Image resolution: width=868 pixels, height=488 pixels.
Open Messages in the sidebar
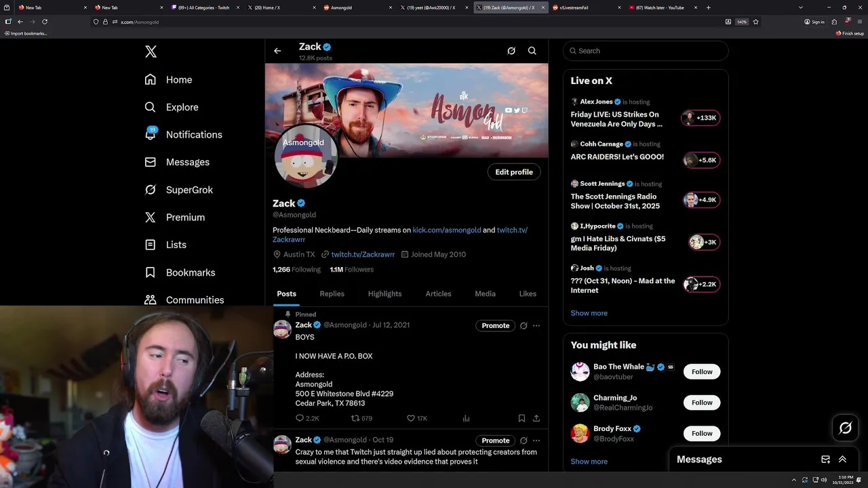[x=177, y=163]
